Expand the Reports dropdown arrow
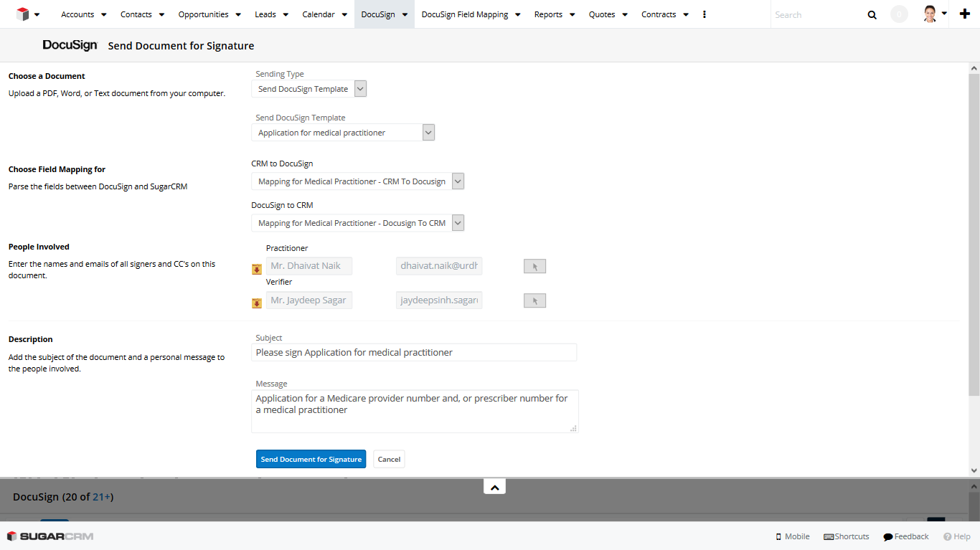980x550 pixels. (x=573, y=14)
